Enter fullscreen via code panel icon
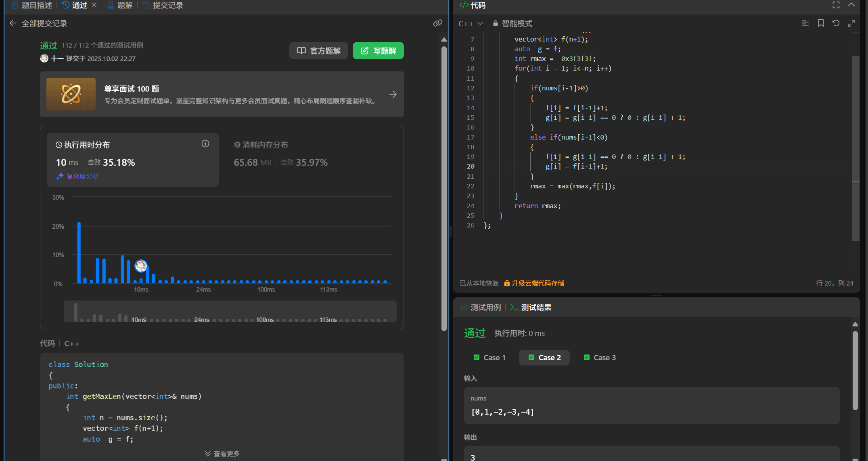Image resolution: width=868 pixels, height=461 pixels. click(x=836, y=5)
